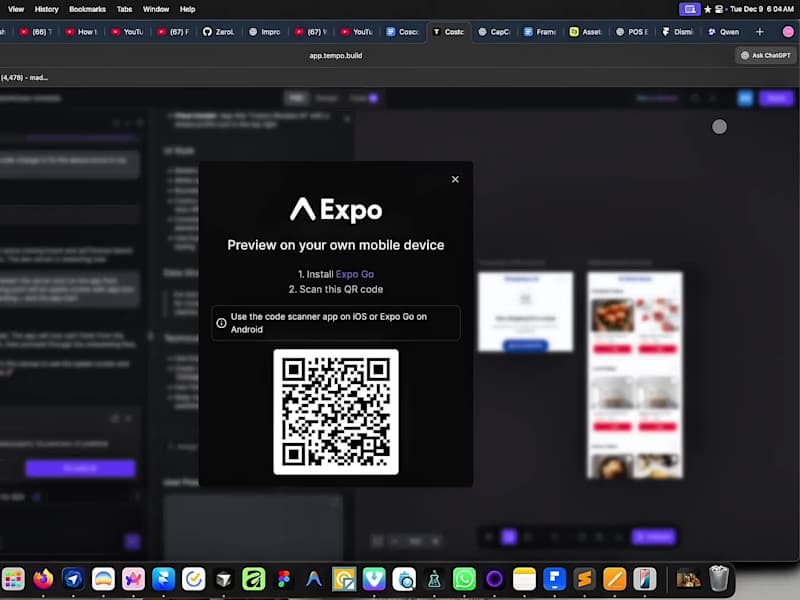Open the black cube app in Dock

tap(224, 579)
